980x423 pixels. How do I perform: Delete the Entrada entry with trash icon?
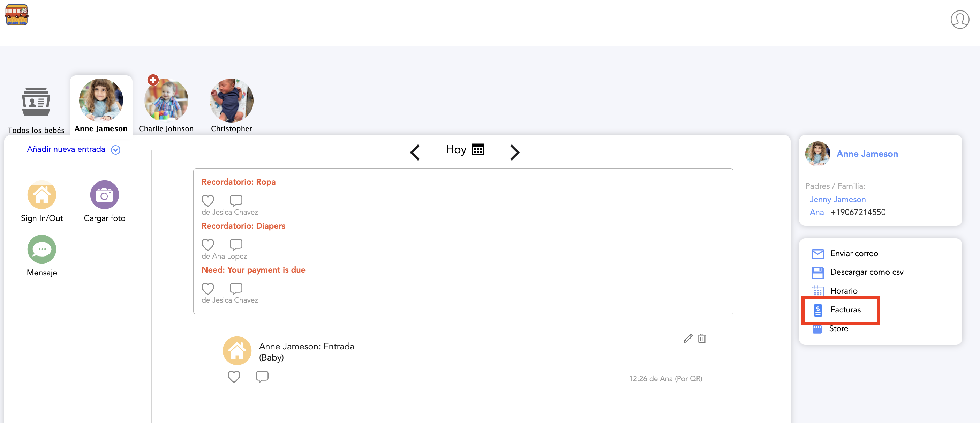pos(702,339)
